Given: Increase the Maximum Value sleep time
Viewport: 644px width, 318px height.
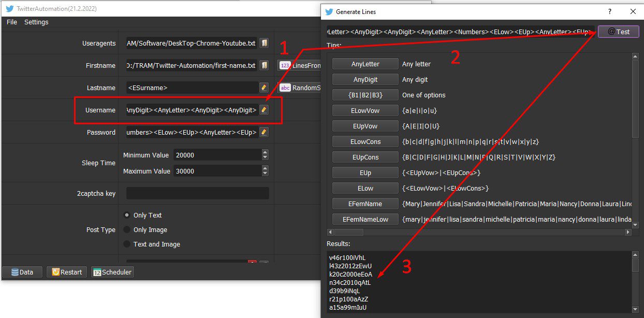Looking at the screenshot, I should [x=266, y=168].
